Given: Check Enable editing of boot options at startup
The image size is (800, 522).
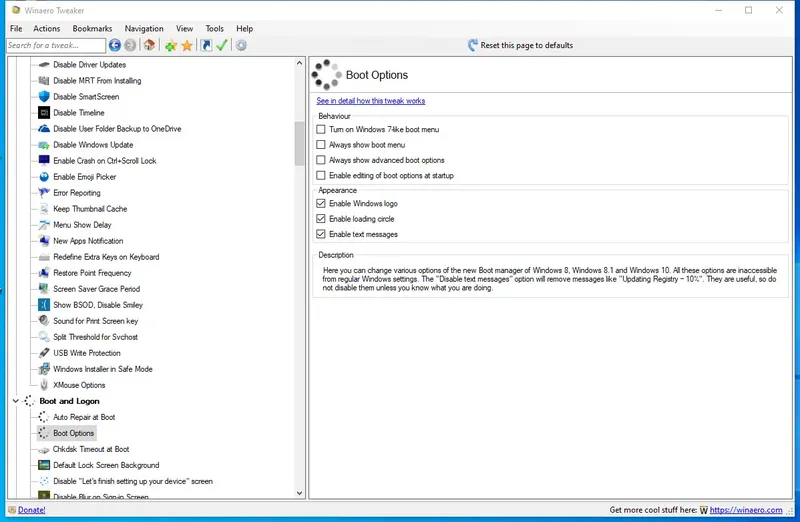Looking at the screenshot, I should [321, 176].
